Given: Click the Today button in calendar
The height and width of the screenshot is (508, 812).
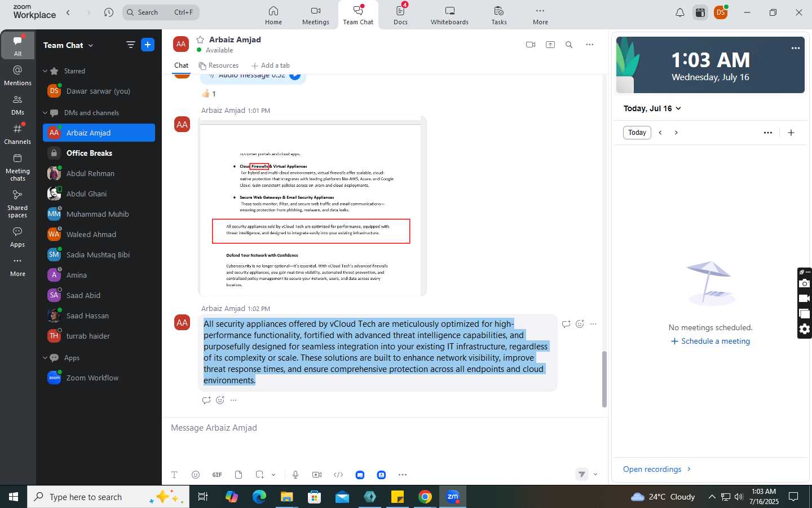Looking at the screenshot, I should 637,133.
